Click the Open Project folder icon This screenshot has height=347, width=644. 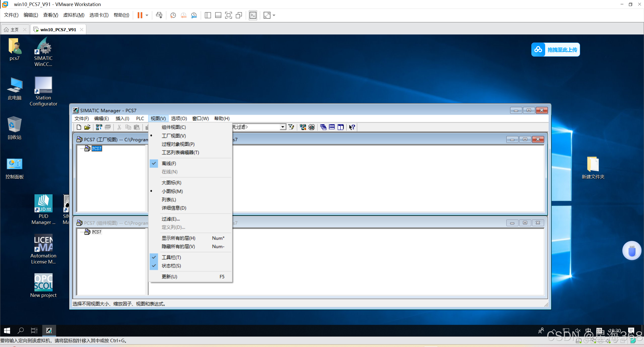point(87,127)
